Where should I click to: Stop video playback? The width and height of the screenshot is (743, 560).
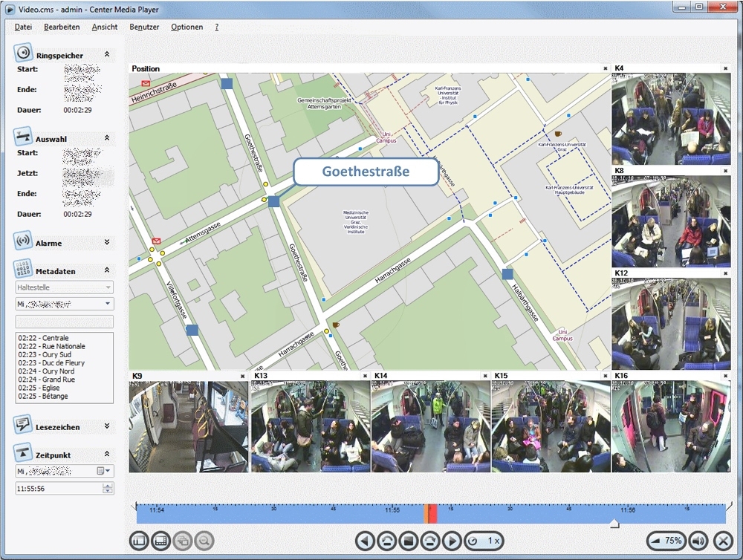tap(409, 541)
